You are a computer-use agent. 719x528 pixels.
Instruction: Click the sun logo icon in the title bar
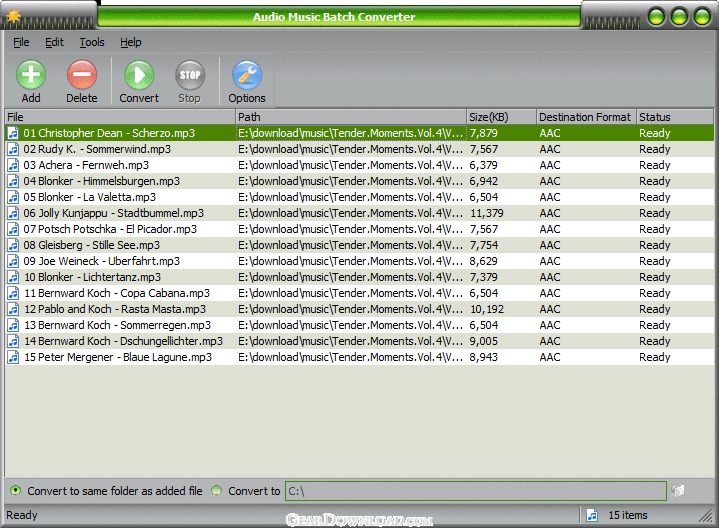14,16
